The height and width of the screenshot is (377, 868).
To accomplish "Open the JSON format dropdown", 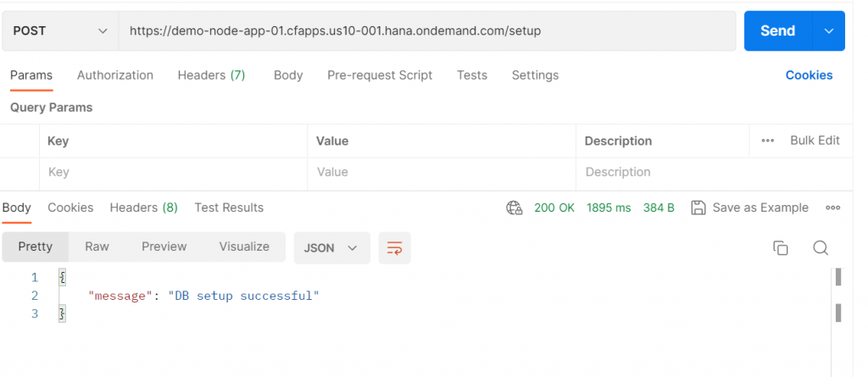I will point(331,248).
